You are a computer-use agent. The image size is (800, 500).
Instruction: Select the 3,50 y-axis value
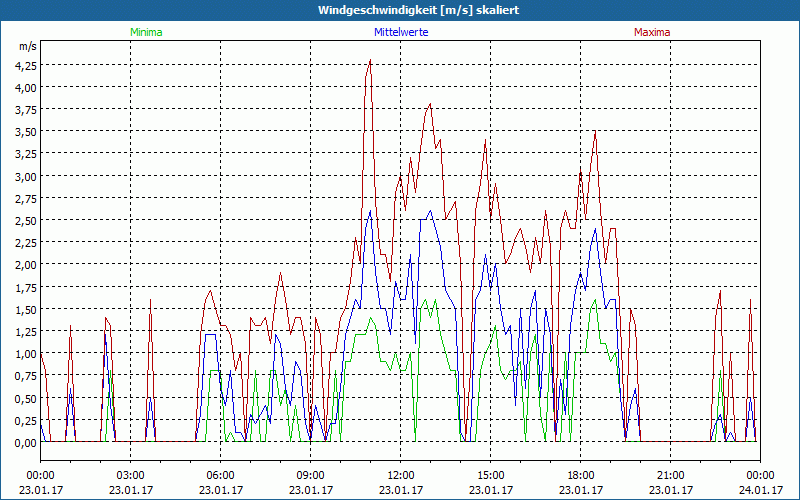(x=26, y=132)
